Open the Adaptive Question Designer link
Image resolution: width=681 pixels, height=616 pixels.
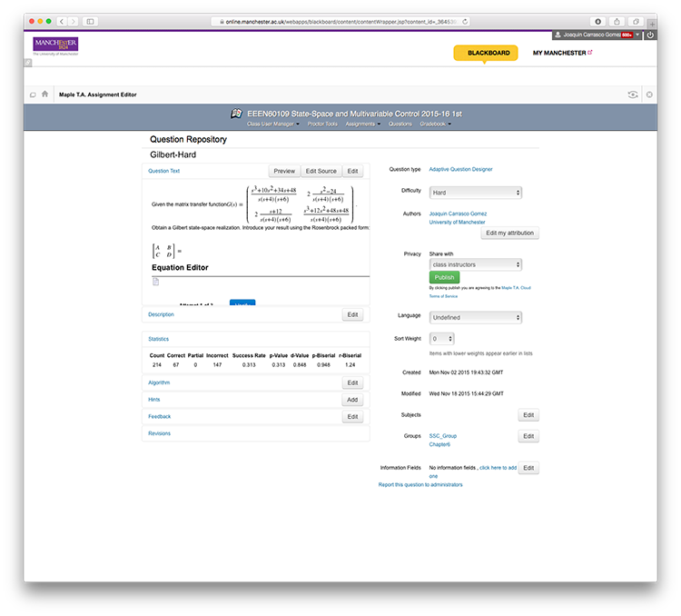coord(460,169)
